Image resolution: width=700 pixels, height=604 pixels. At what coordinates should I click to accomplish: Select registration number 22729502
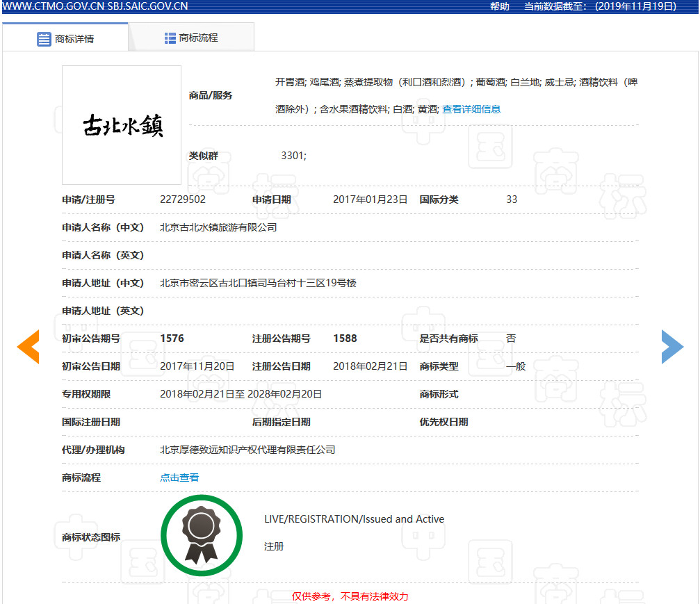(x=183, y=199)
